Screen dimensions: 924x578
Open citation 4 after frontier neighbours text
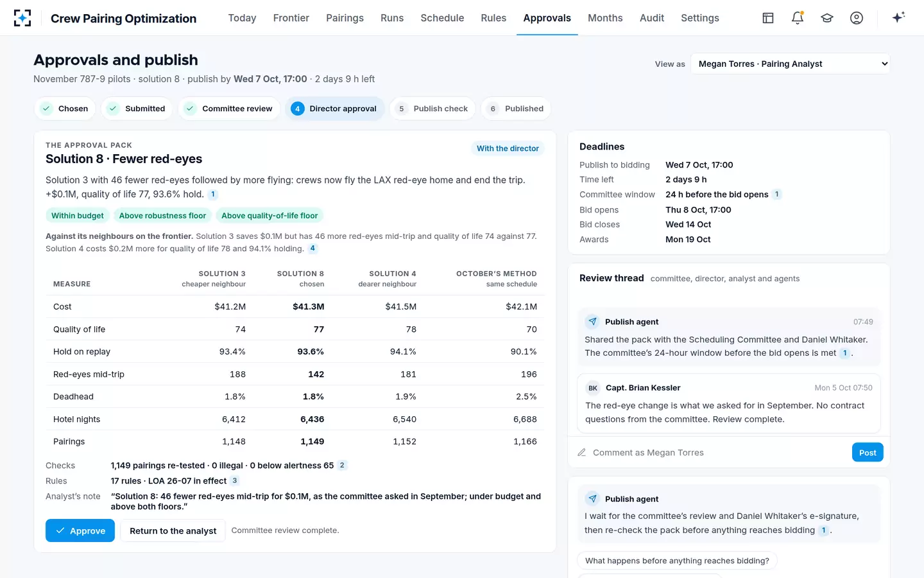(312, 249)
